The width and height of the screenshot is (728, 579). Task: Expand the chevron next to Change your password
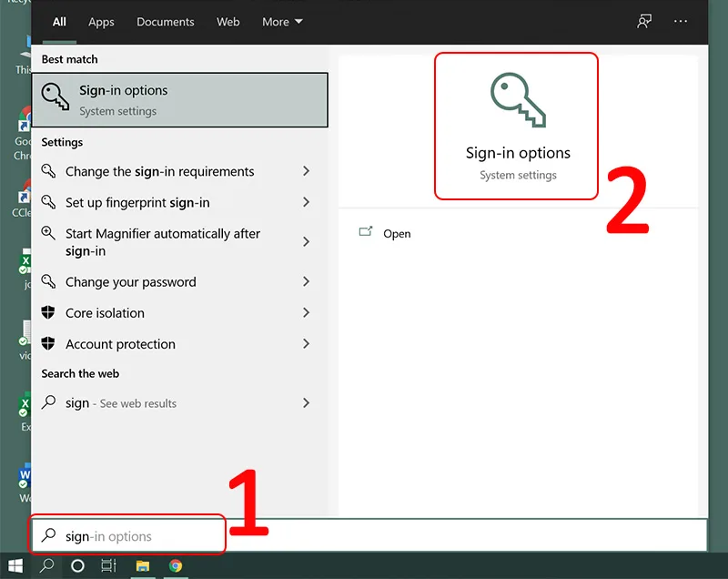(x=305, y=282)
